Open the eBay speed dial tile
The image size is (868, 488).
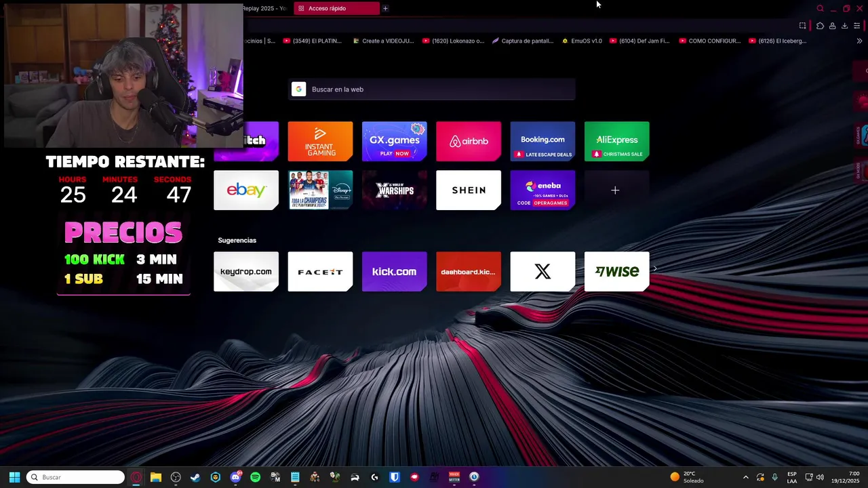pyautogui.click(x=246, y=190)
